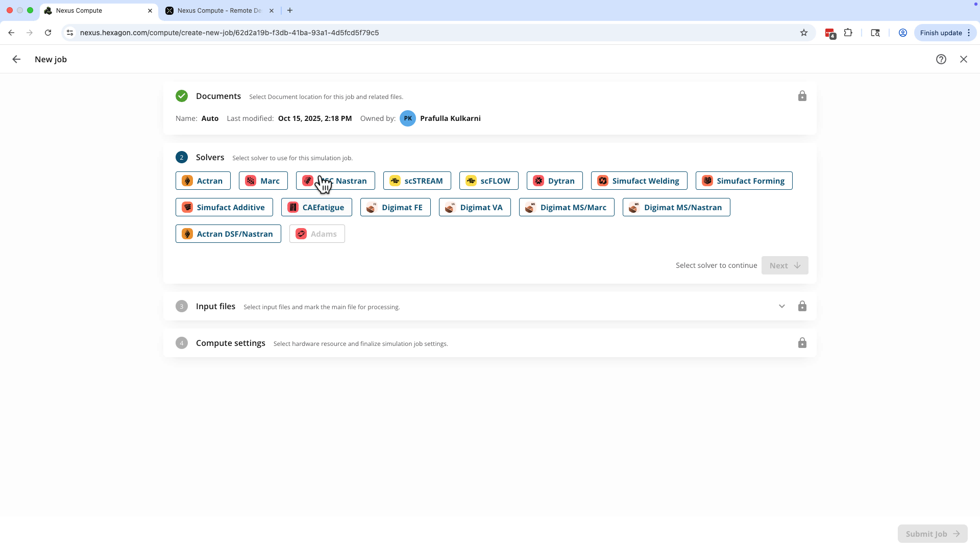Open a new browser tab

point(290,10)
